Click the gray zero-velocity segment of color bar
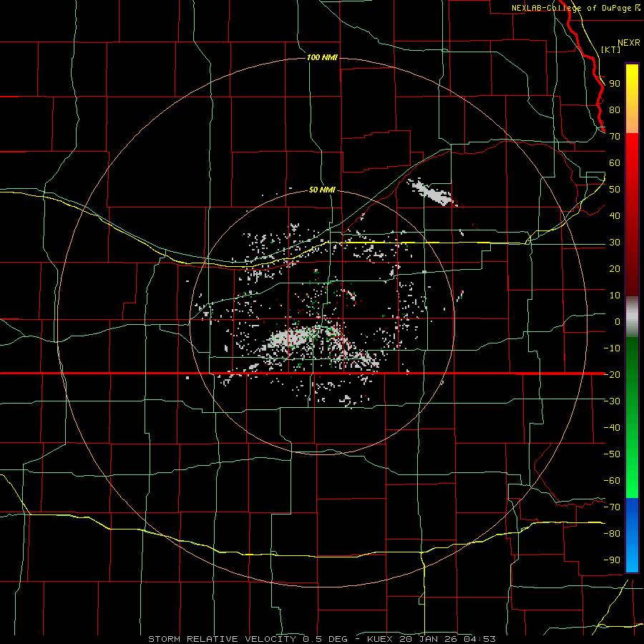This screenshot has width=644, height=644. [632, 316]
